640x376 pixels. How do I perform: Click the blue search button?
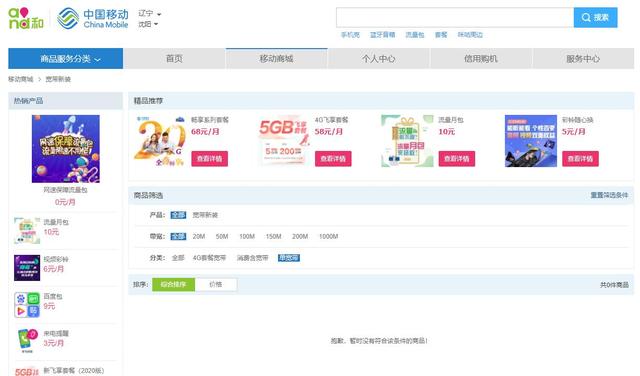595,18
